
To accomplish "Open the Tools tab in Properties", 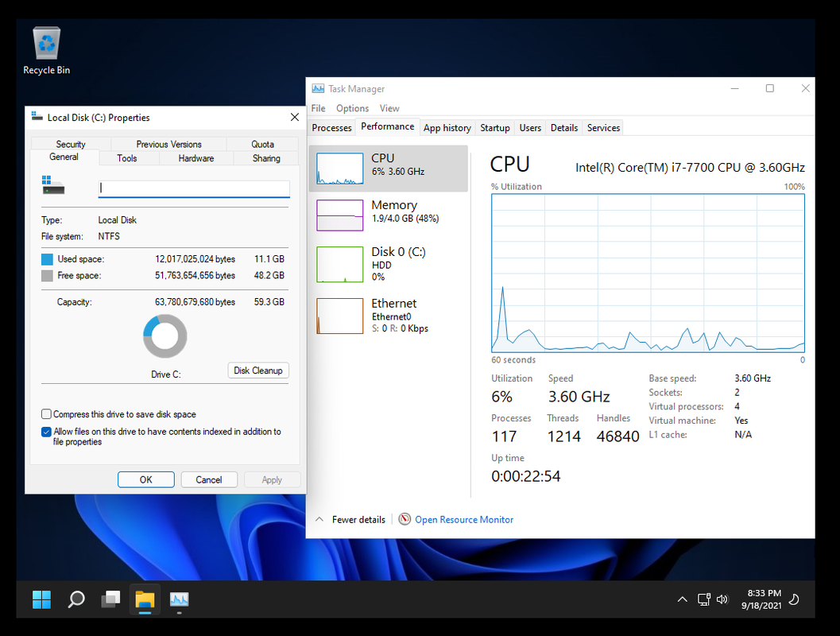I will [x=127, y=158].
